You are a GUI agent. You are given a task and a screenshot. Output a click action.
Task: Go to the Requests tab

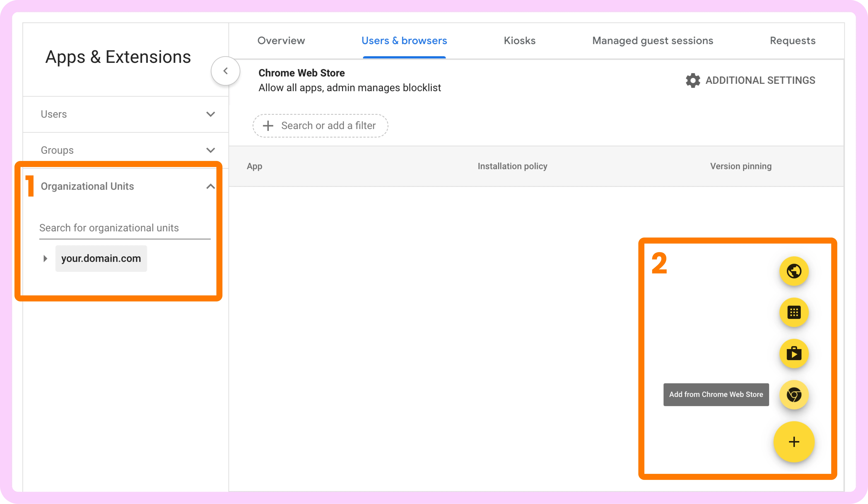click(792, 41)
